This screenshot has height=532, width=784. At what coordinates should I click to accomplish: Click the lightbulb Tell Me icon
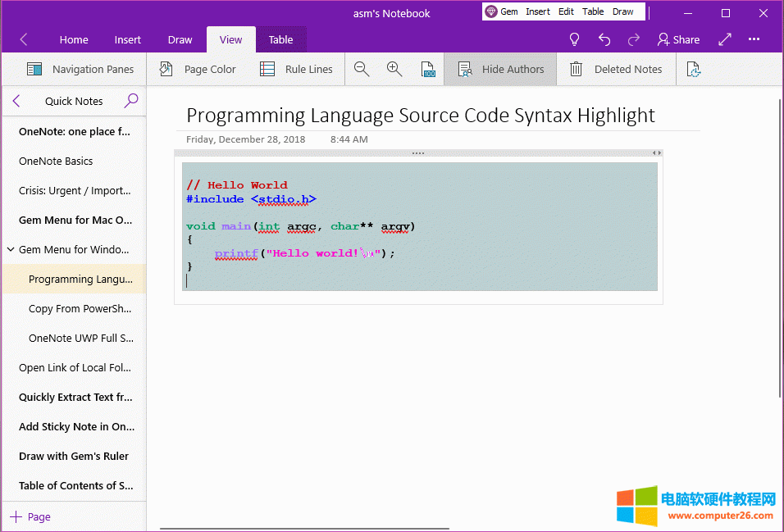click(574, 39)
